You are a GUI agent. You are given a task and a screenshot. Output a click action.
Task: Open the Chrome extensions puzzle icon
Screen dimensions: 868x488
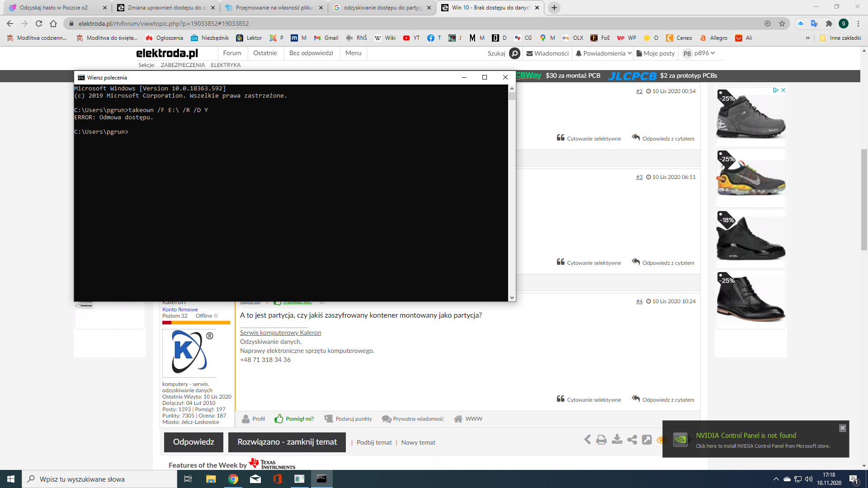829,23
